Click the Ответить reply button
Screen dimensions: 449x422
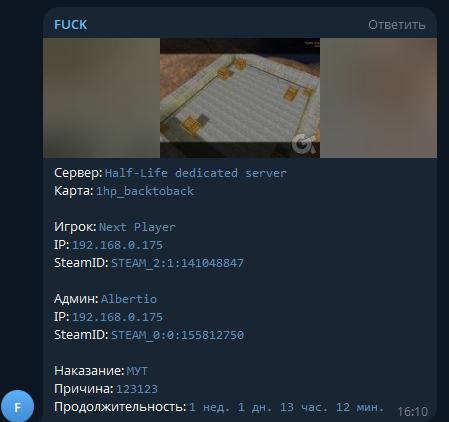(397, 25)
